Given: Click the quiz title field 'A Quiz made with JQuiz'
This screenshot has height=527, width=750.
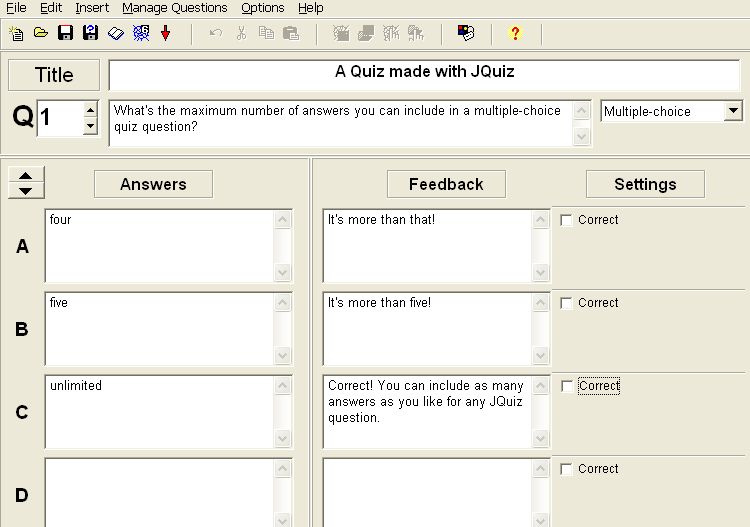Looking at the screenshot, I should (x=425, y=75).
